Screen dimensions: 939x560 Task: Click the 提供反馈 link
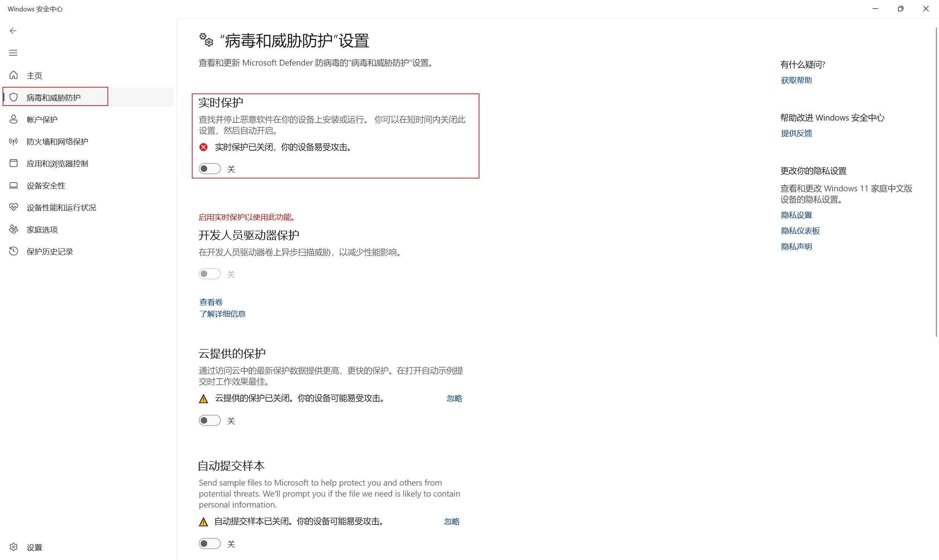[796, 133]
